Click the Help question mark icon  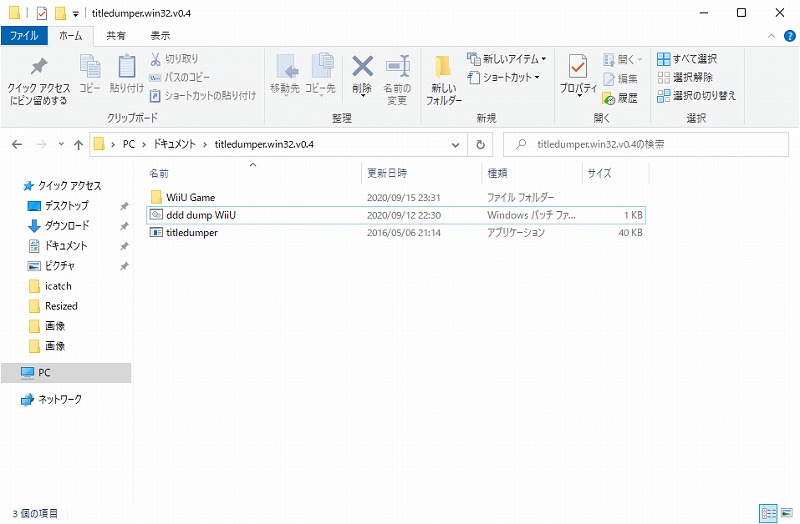789,36
